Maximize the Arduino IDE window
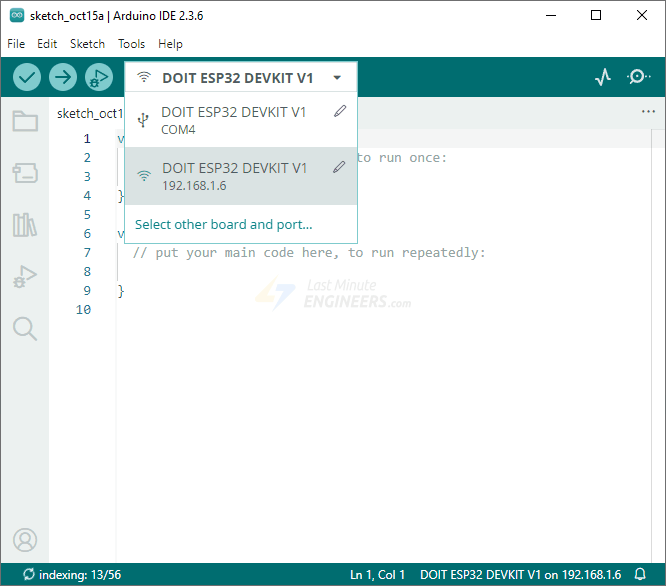The image size is (666, 586). pos(596,15)
